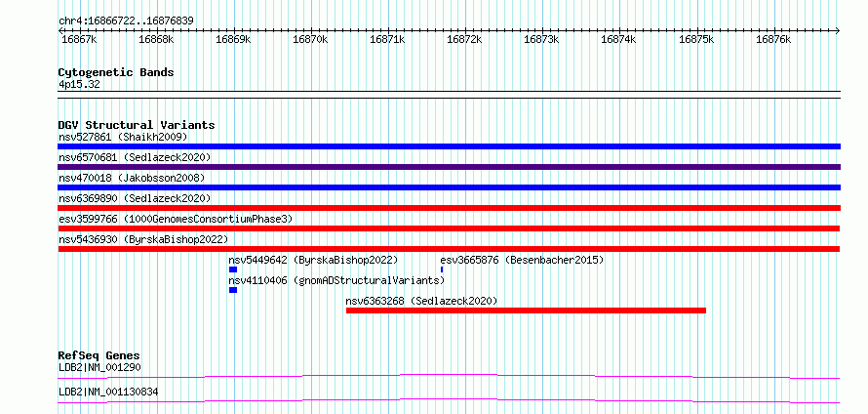Click the 16876k ruler tick label

coord(773,40)
